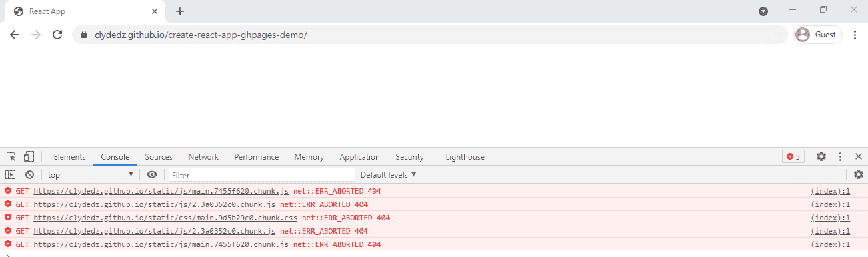Viewport: 868px width, 257px height.
Task: Click the padlock site info icon
Action: (x=84, y=35)
